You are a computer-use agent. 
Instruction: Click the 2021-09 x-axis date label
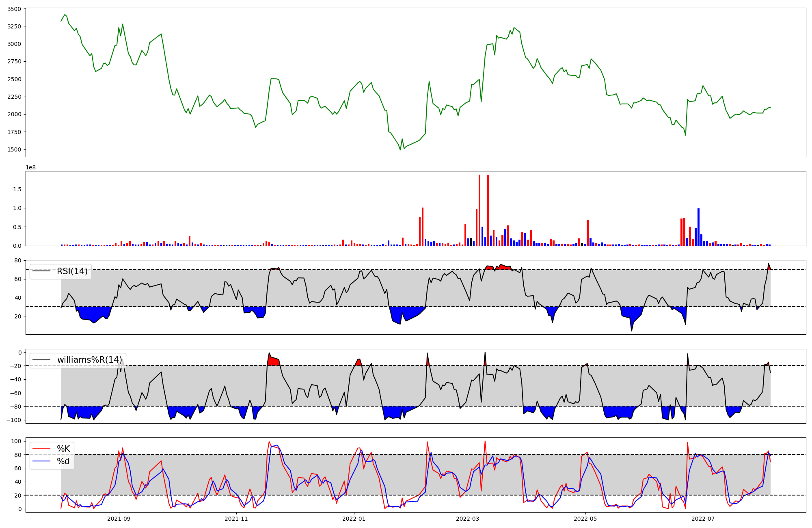click(119, 519)
